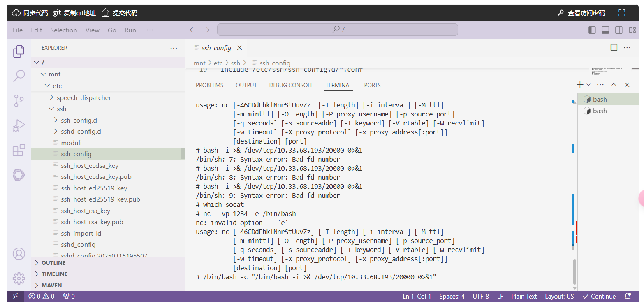Image resolution: width=644 pixels, height=306 pixels.
Task: Select the first bash terminal in list
Action: click(x=608, y=99)
